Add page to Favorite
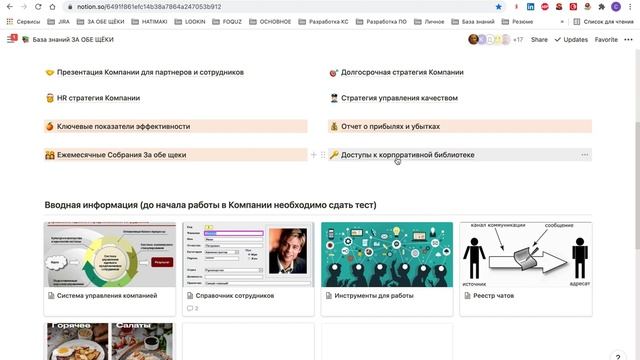Image resolution: width=640 pixels, height=360 pixels. click(x=606, y=40)
